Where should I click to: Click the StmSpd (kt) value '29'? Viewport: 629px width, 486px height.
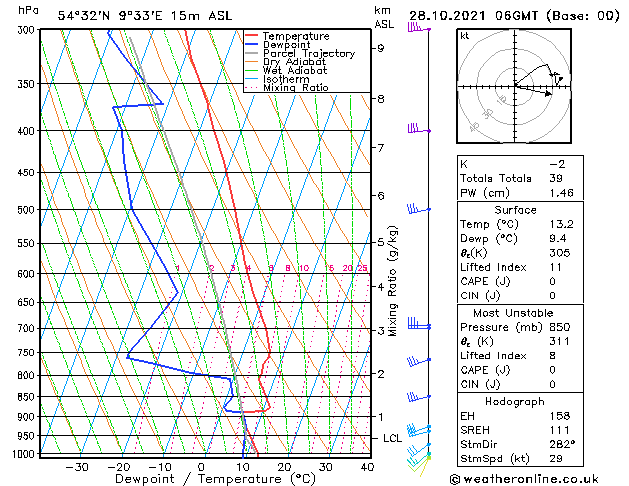[556, 458]
